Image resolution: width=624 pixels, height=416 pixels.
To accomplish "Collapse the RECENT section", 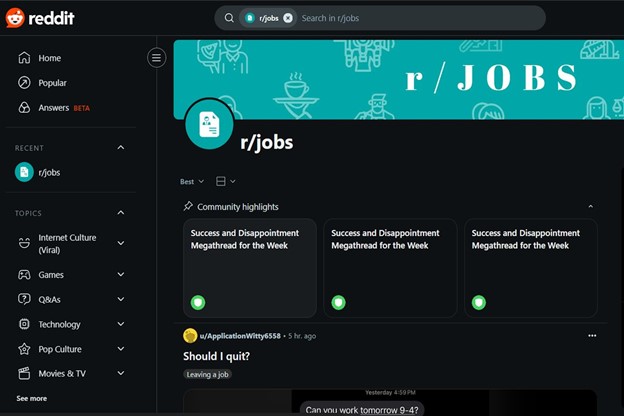I will (x=121, y=148).
